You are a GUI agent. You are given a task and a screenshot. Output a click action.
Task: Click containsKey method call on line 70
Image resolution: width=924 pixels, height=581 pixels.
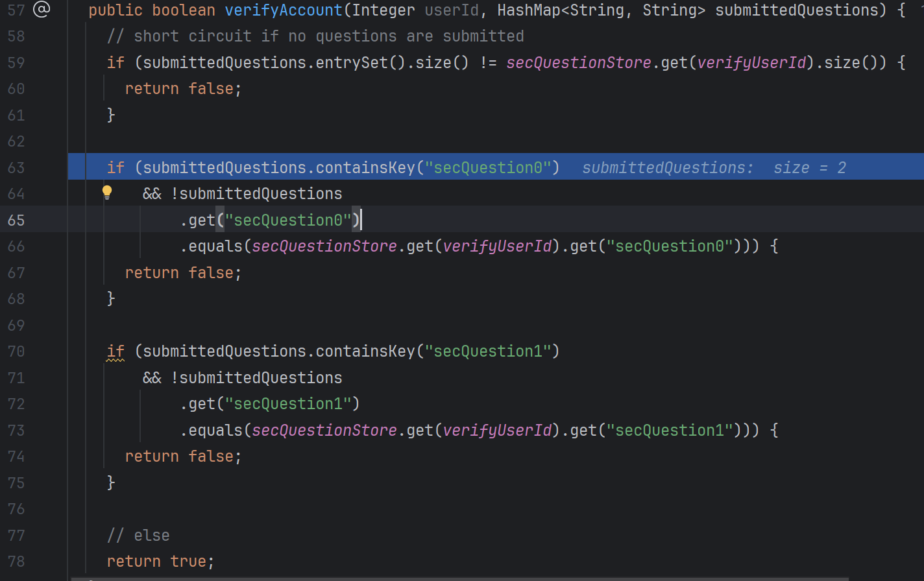pyautogui.click(x=365, y=351)
